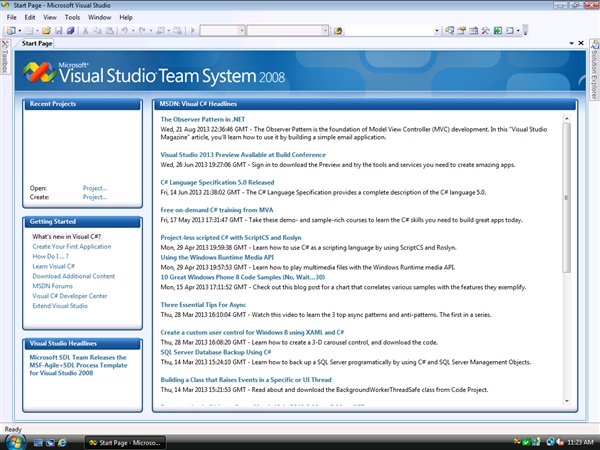Click the Copy toolbar icon
Image resolution: width=600 pixels, height=450 pixels.
point(98,31)
